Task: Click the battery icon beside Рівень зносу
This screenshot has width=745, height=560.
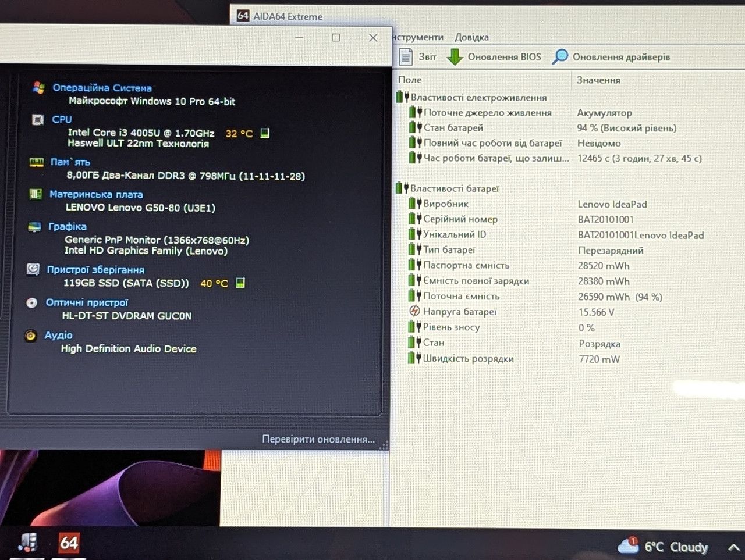Action: [414, 327]
